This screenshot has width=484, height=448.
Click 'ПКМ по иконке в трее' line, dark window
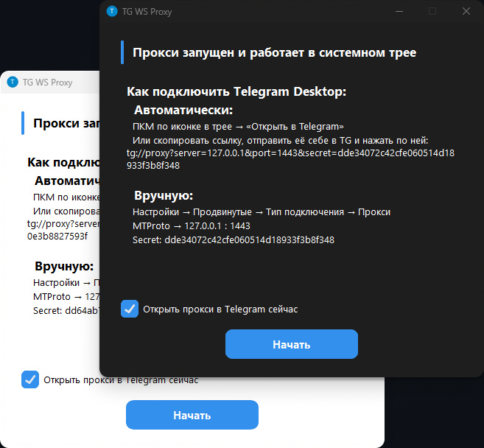coord(238,126)
